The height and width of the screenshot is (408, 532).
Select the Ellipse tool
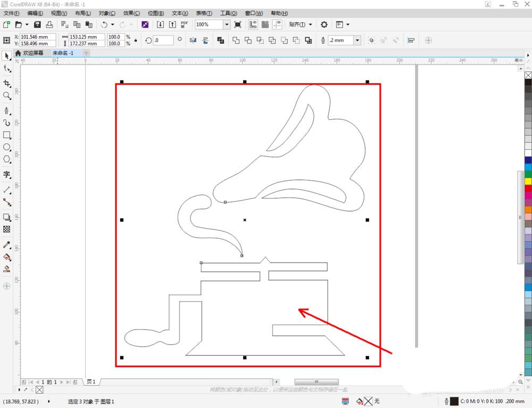pos(6,147)
